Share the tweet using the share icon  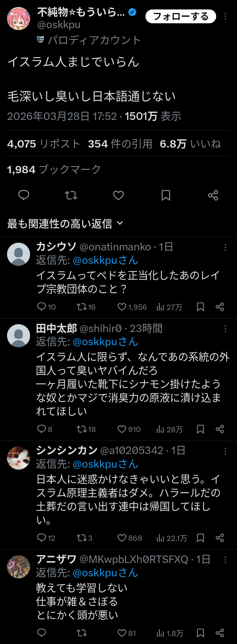pyautogui.click(x=213, y=196)
